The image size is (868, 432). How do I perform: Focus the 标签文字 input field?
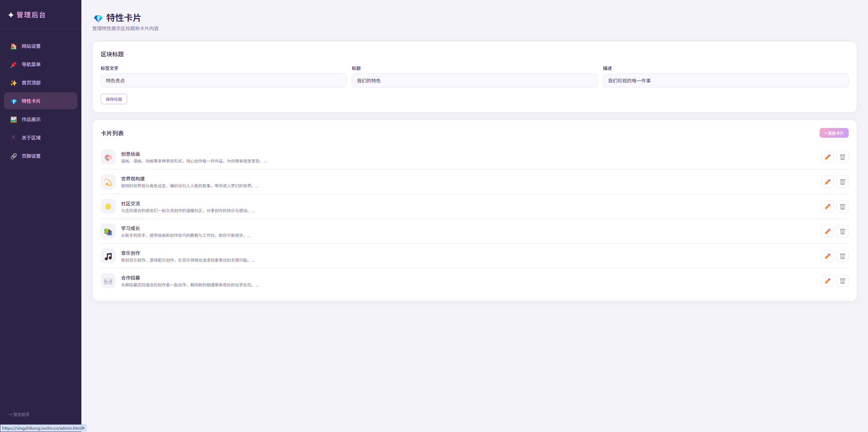[x=223, y=81]
